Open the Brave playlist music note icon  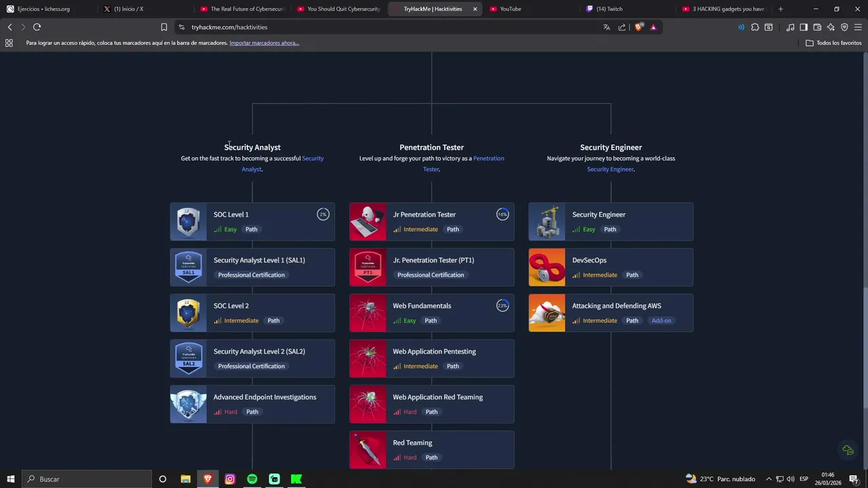(790, 27)
